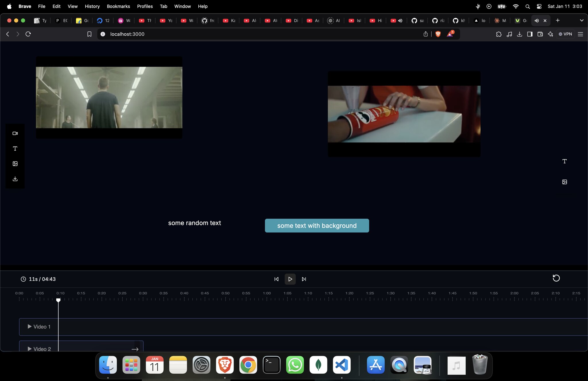Click the clock icon beside the timecode

click(x=23, y=279)
